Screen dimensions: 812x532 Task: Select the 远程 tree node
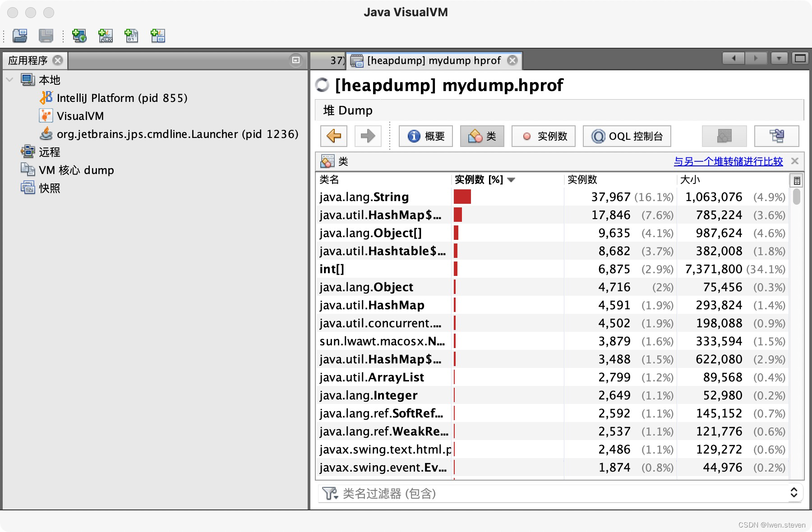(49, 152)
